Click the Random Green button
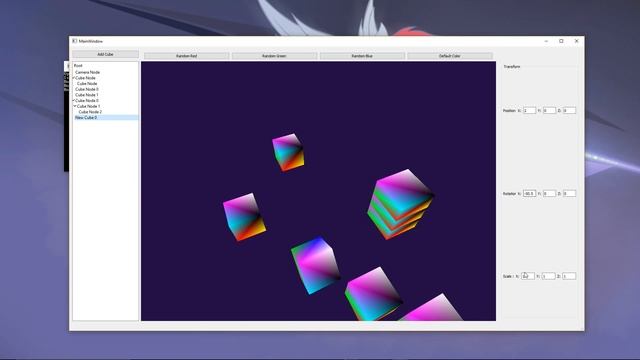640x360 pixels. click(x=274, y=56)
